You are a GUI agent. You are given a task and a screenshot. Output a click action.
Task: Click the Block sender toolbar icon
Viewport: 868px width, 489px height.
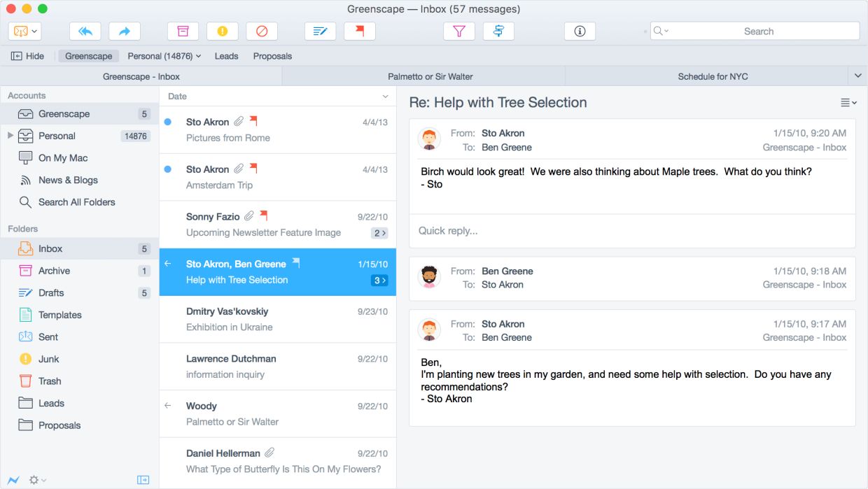coord(262,31)
